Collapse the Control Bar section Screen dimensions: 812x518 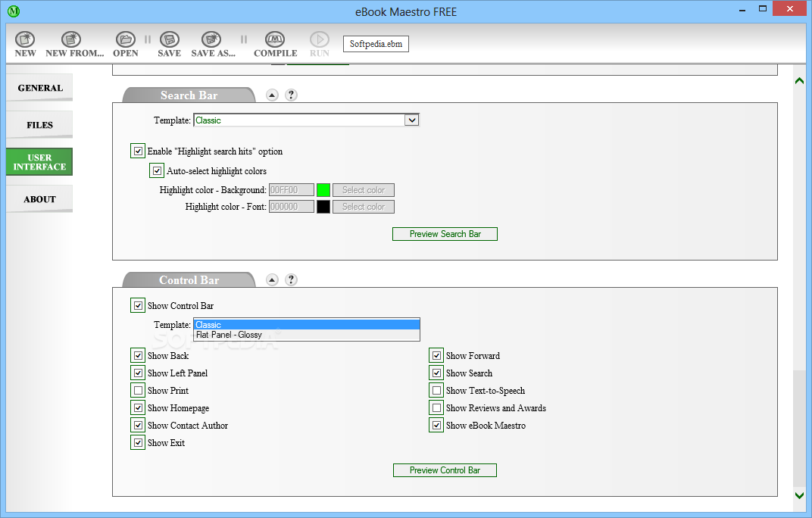273,279
